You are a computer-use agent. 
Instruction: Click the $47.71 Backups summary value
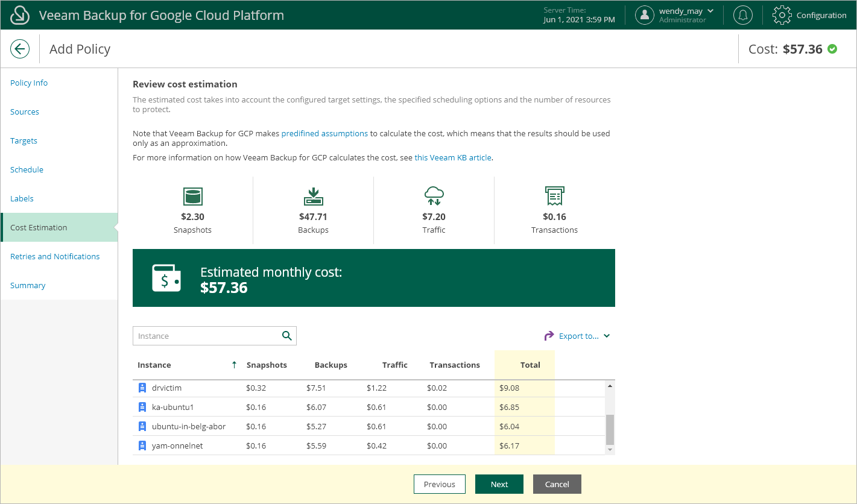coord(313,216)
